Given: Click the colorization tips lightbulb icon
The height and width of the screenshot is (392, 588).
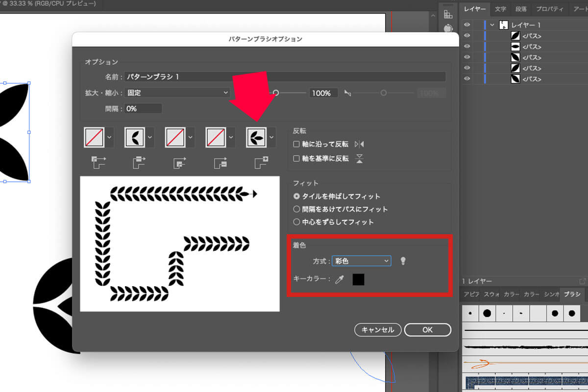Looking at the screenshot, I should [x=403, y=261].
